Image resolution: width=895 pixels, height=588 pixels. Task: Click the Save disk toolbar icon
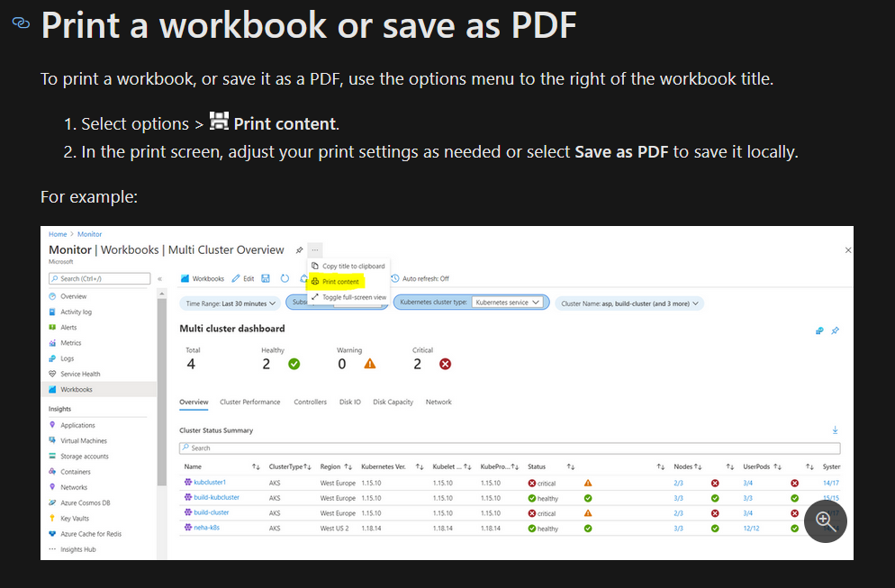tap(266, 278)
